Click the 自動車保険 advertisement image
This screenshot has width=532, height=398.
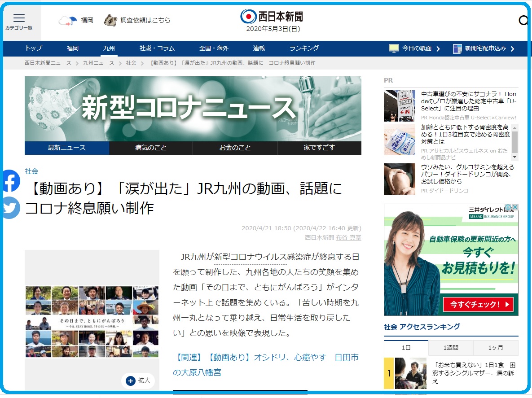pos(451,260)
